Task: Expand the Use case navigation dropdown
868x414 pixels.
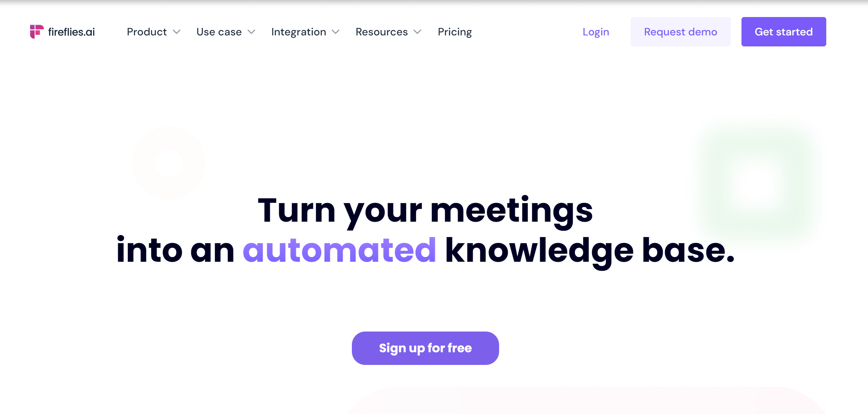Action: 226,31
